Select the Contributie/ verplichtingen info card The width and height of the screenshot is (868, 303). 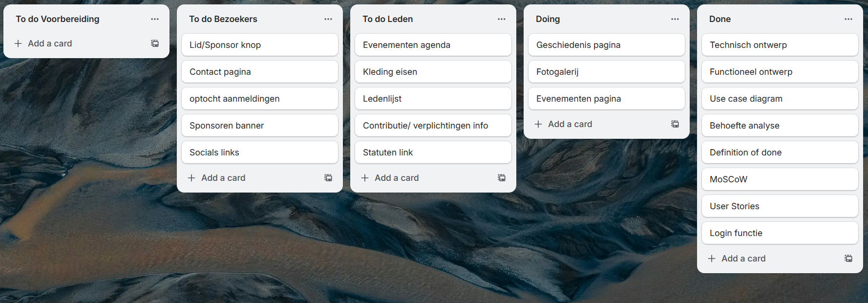(433, 126)
